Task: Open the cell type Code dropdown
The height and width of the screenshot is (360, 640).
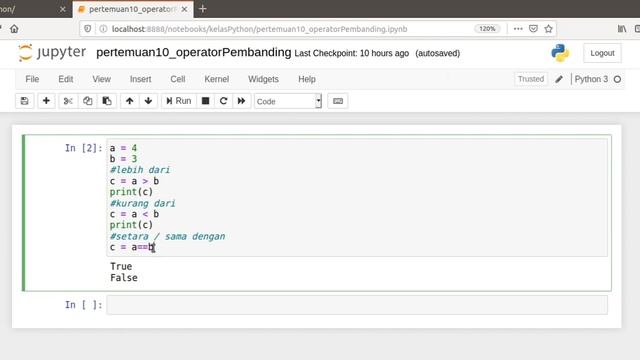Action: click(x=288, y=101)
